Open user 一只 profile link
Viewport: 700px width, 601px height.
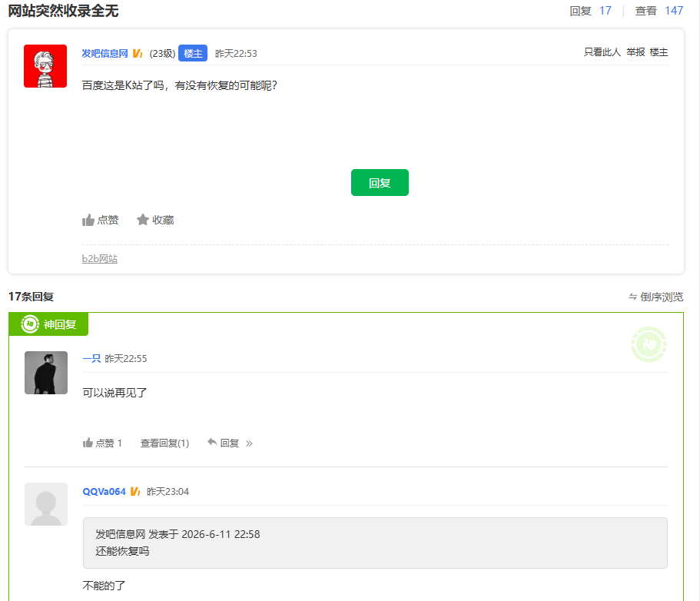(x=91, y=359)
